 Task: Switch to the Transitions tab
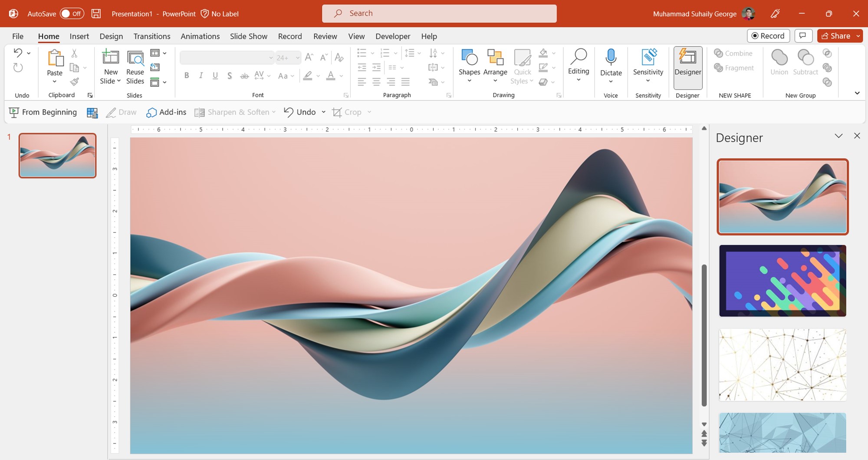[x=151, y=36]
